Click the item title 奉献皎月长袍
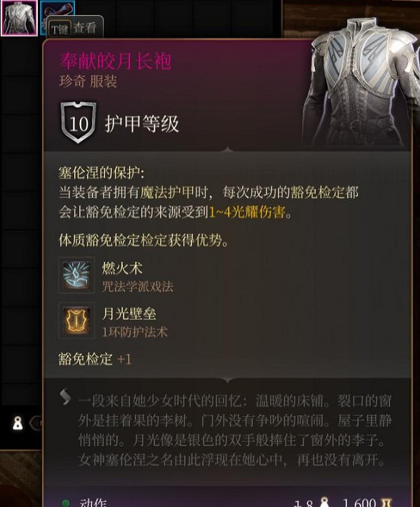 115,61
